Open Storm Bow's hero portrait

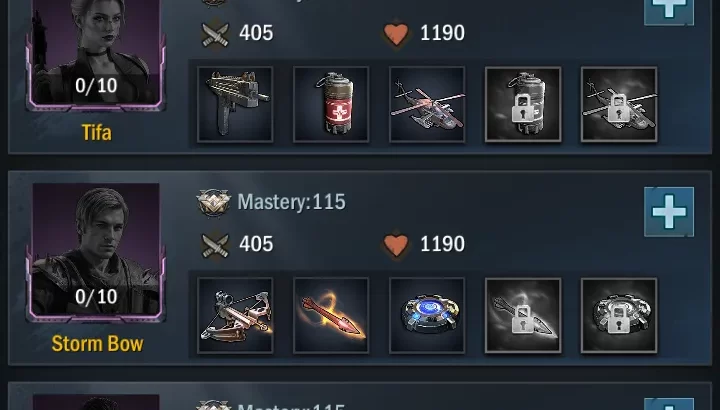96,252
